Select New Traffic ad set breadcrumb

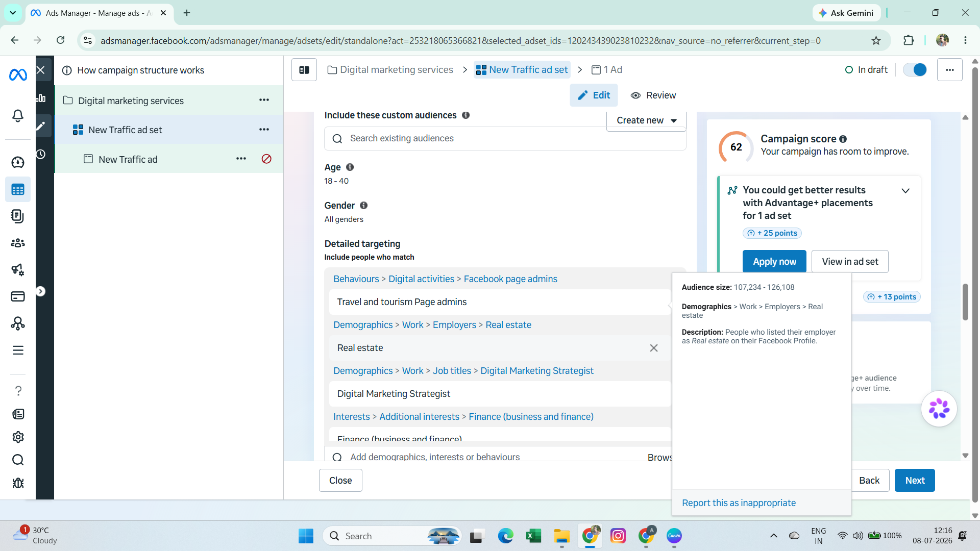[x=522, y=70]
